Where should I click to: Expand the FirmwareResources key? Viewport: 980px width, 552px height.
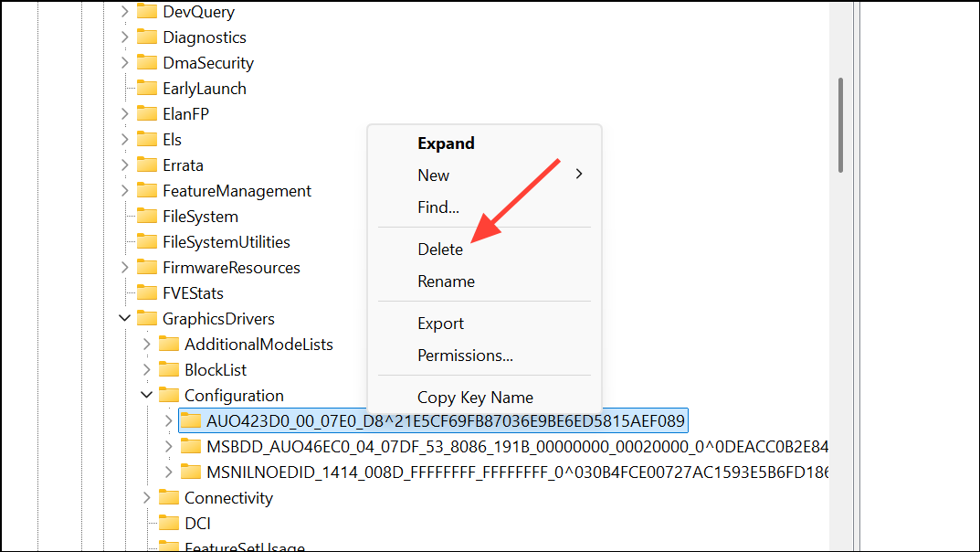click(x=124, y=268)
